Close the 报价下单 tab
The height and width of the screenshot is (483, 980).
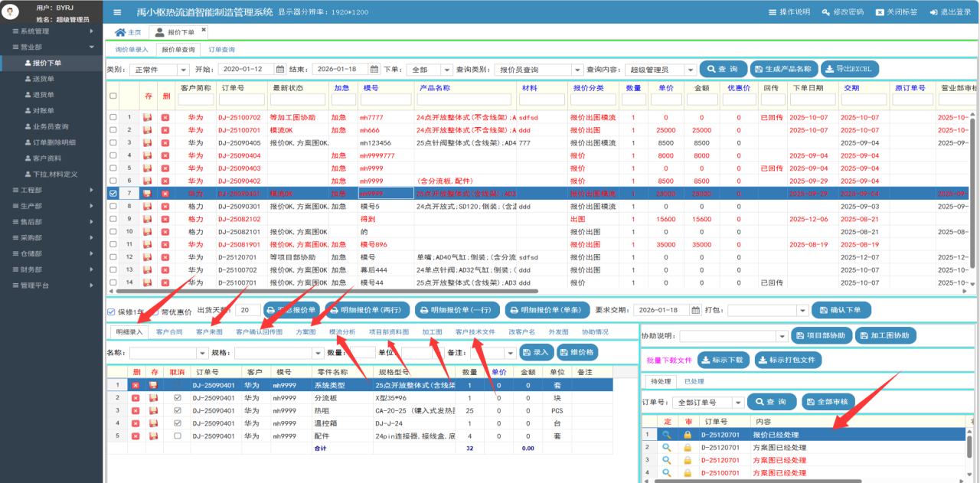204,30
